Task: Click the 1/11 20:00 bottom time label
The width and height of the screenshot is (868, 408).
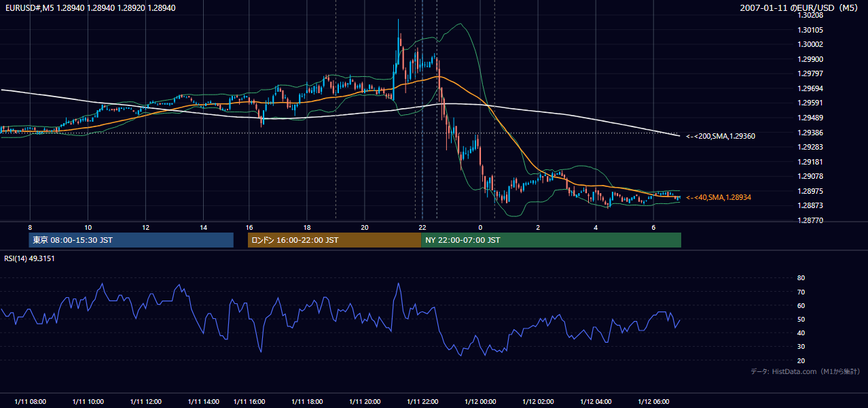Action: [365, 401]
